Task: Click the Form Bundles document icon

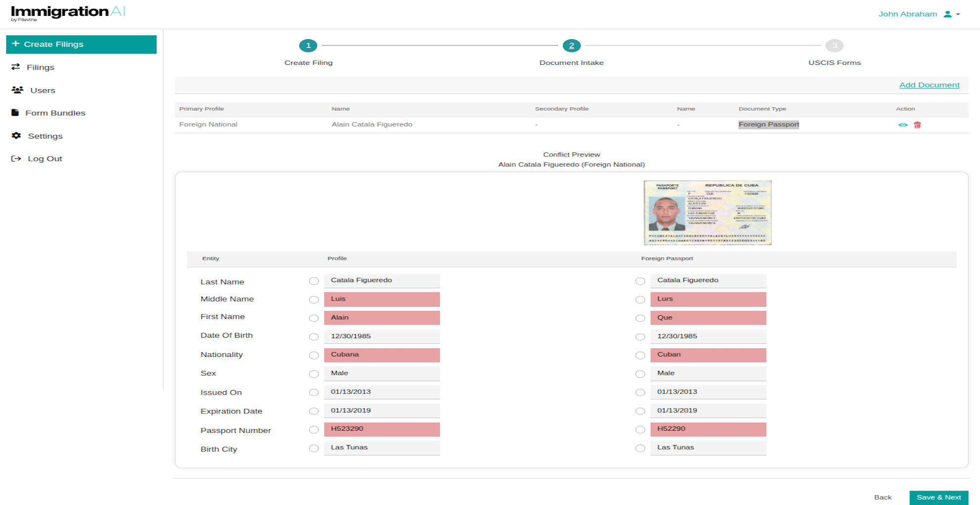Action: pyautogui.click(x=16, y=112)
